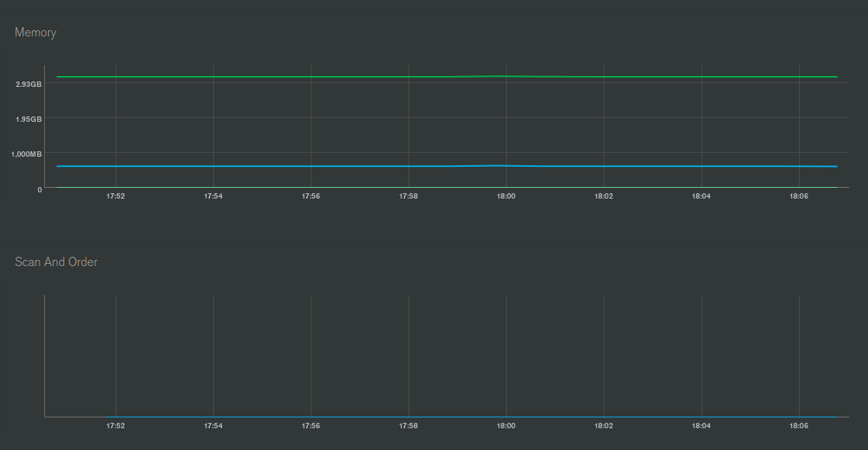The image size is (868, 450).
Task: Click 18:02 label in Scan And Order chart
Action: coord(604,426)
